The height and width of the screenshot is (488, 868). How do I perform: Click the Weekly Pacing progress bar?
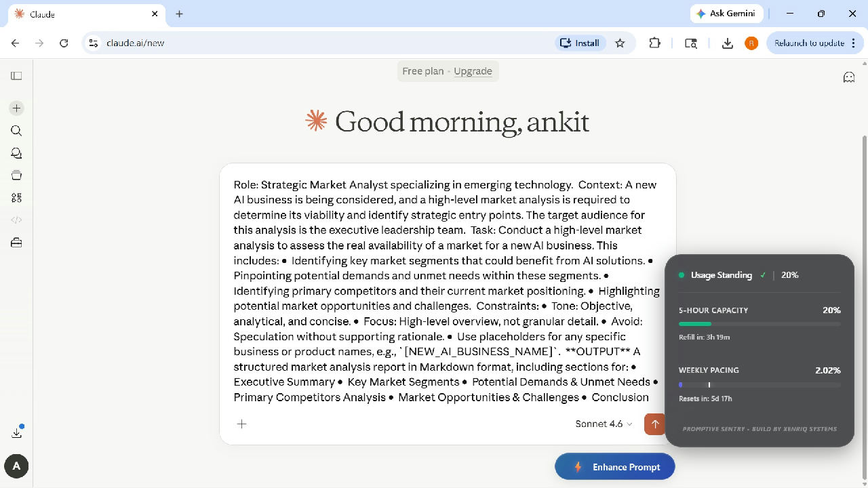point(759,385)
